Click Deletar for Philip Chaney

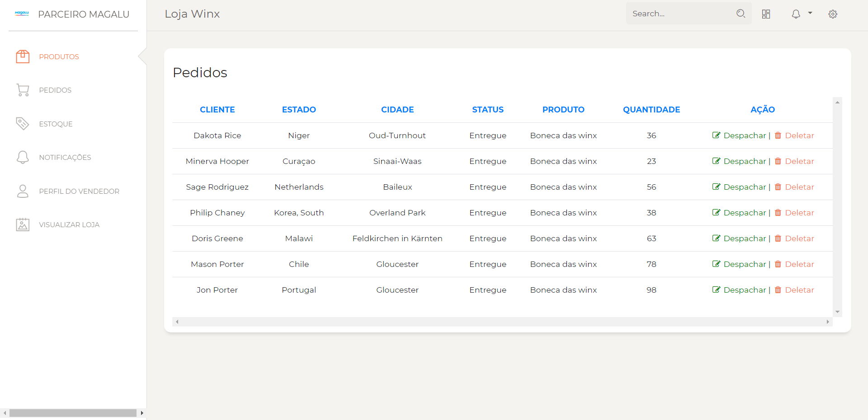click(799, 213)
